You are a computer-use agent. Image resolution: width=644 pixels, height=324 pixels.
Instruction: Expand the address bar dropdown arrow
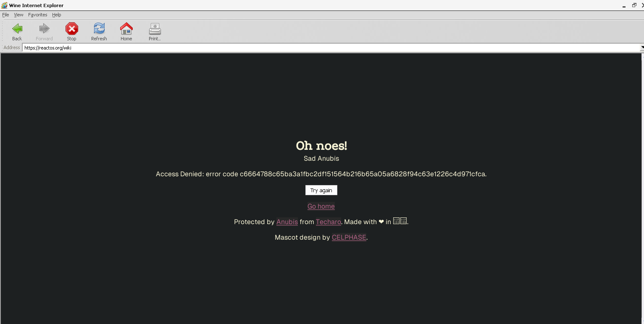[641, 48]
